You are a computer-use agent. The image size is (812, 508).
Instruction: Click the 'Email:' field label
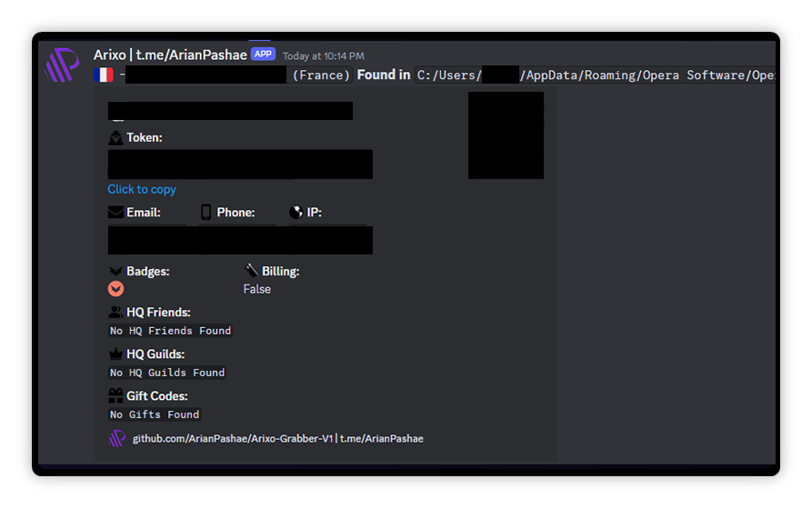tap(144, 212)
